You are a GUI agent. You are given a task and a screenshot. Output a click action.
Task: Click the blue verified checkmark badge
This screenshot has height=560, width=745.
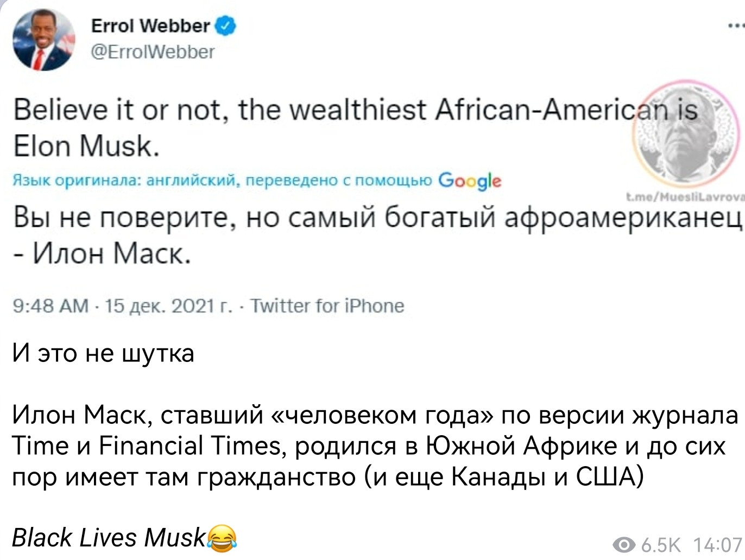[226, 26]
